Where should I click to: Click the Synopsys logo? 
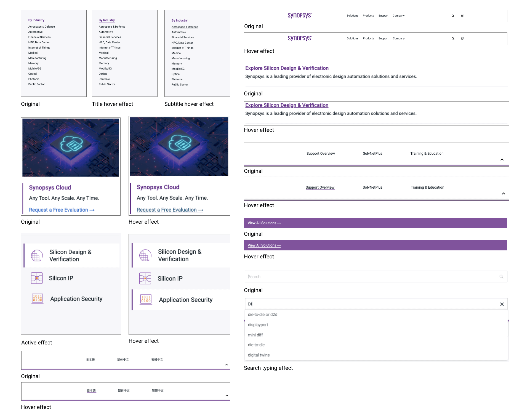[x=300, y=16]
